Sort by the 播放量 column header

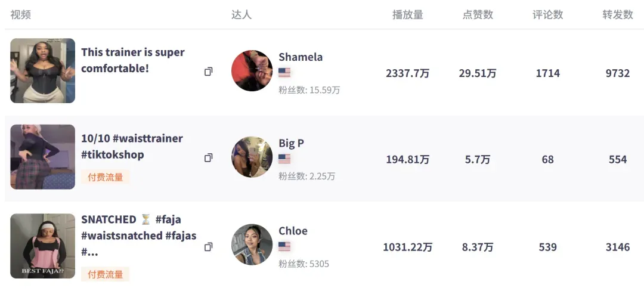[407, 15]
